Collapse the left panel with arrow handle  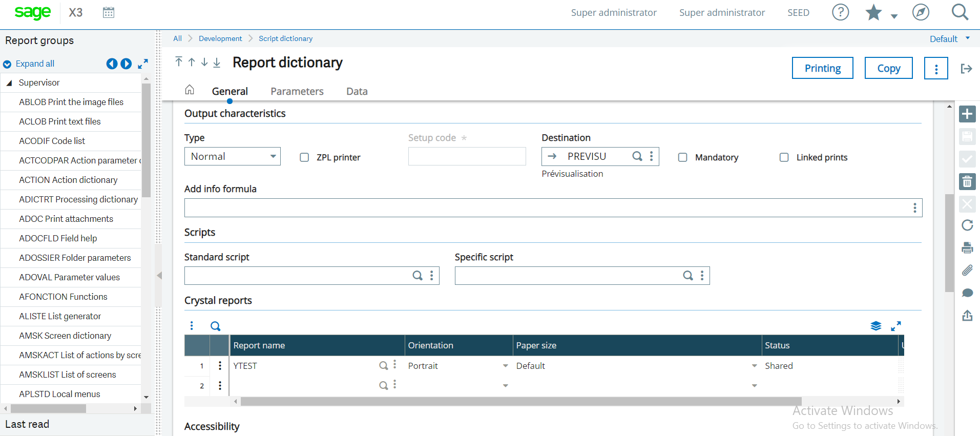159,276
